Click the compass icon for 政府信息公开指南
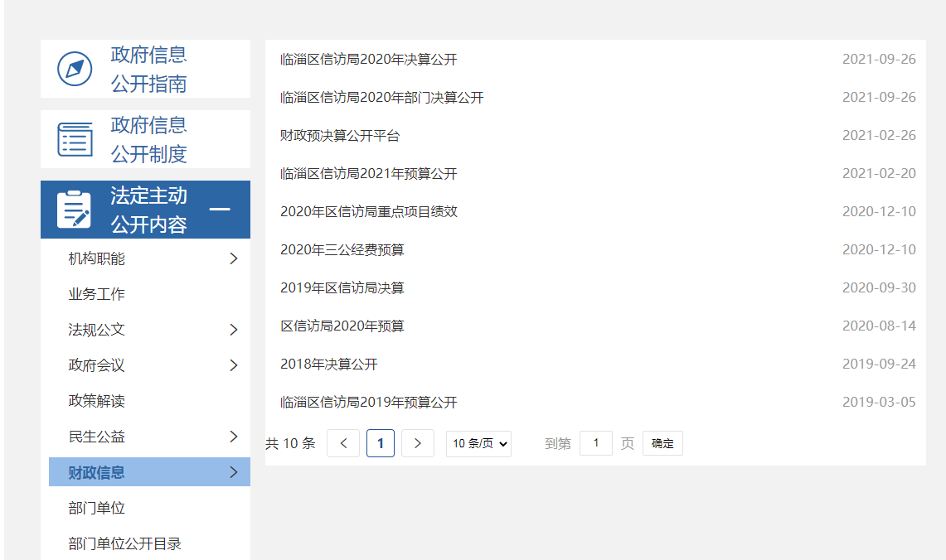946x560 pixels. click(x=75, y=69)
